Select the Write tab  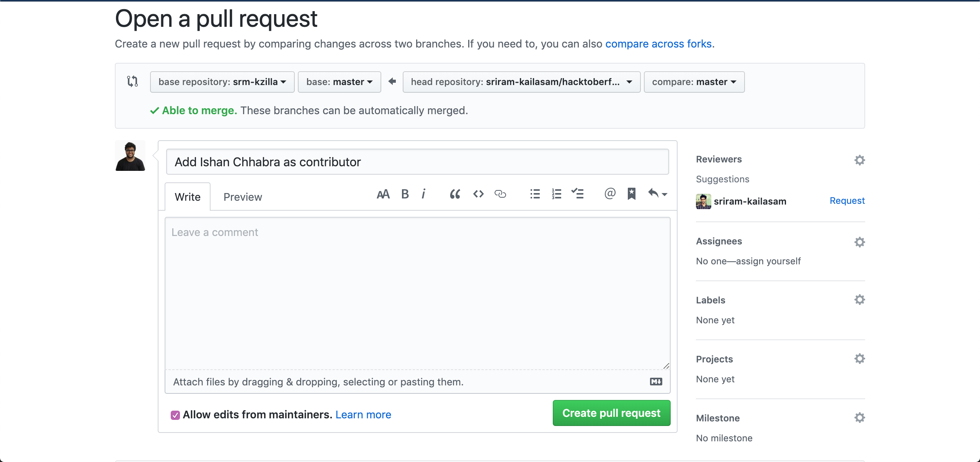click(x=188, y=197)
